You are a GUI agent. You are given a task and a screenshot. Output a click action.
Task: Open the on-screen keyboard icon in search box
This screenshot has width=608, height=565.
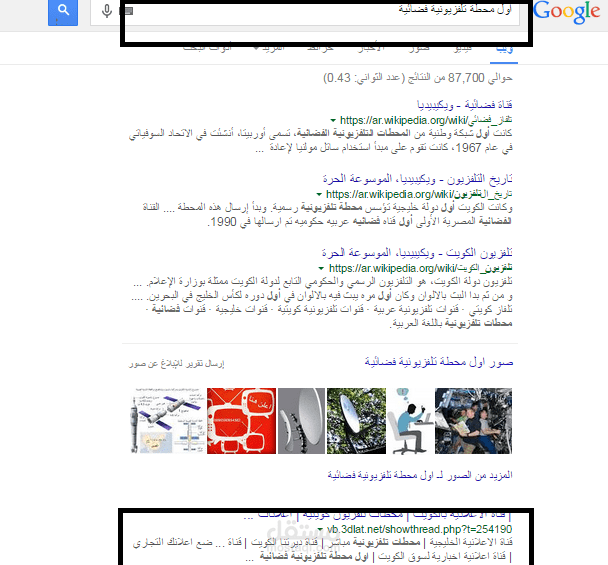pos(128,11)
